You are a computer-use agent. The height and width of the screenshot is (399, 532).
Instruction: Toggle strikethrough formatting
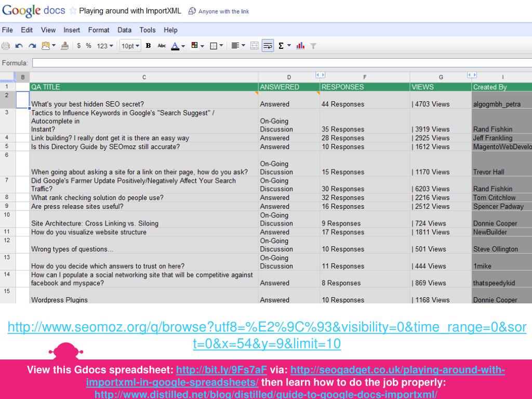pyautogui.click(x=162, y=46)
